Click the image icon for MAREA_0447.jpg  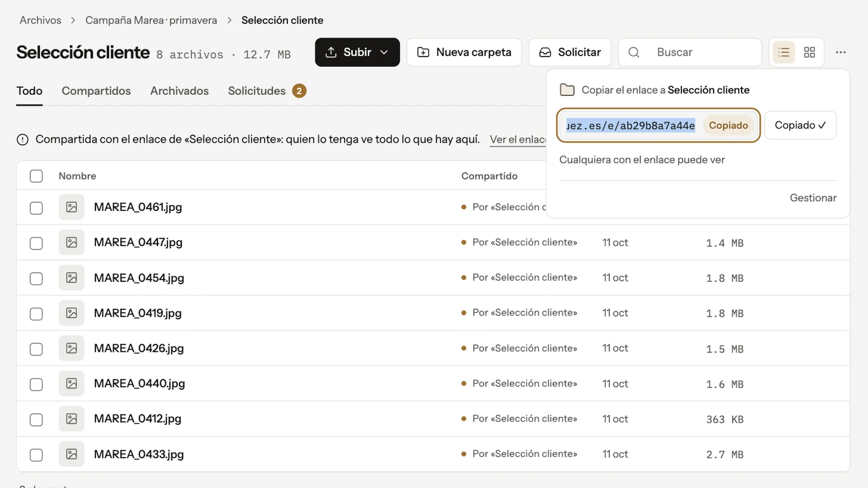coord(72,242)
